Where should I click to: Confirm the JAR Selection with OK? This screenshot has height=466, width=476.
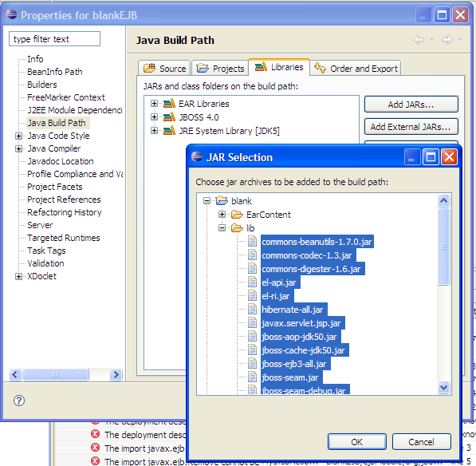click(357, 442)
